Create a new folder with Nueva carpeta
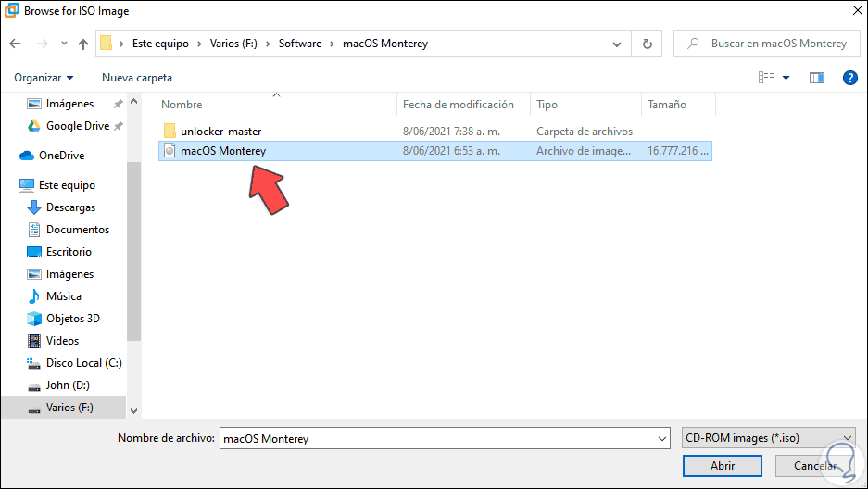The width and height of the screenshot is (868, 489). pyautogui.click(x=137, y=78)
